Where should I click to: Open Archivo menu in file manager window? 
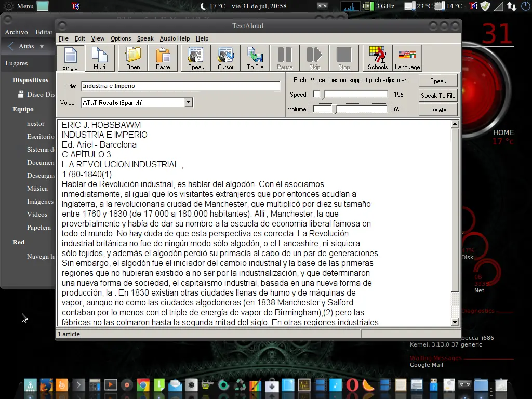[x=16, y=32]
